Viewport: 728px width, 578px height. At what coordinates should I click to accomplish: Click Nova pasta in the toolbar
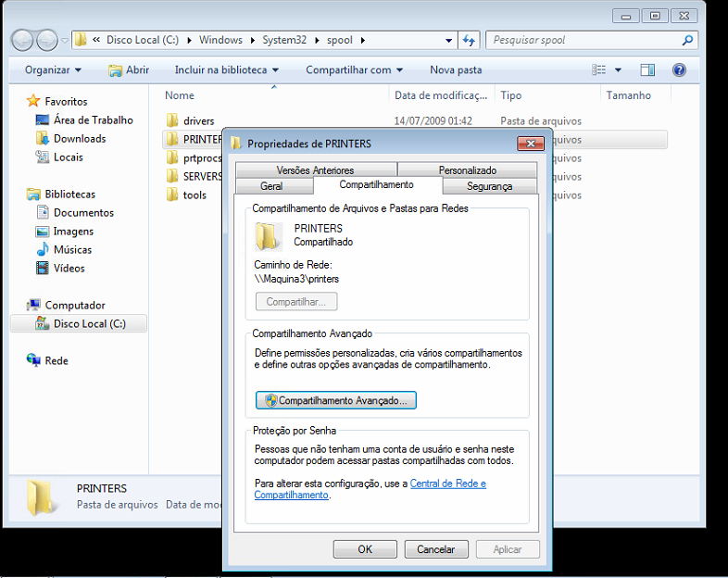tap(456, 70)
